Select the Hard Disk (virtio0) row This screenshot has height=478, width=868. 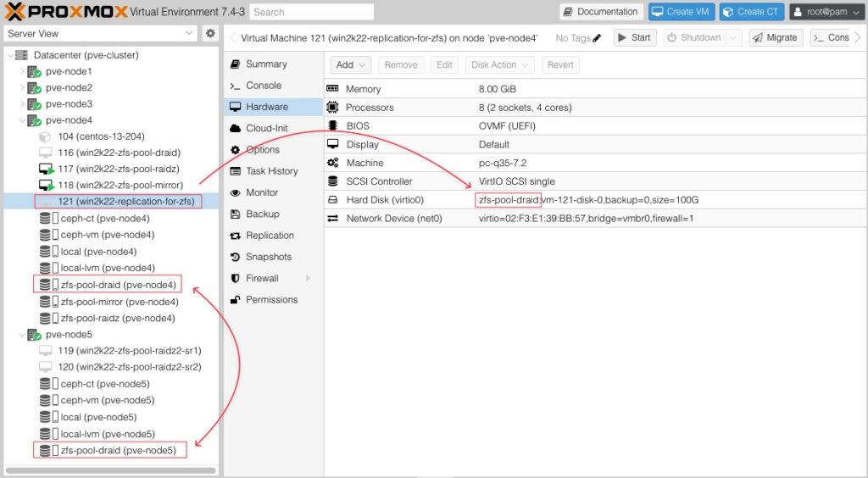[x=596, y=200]
